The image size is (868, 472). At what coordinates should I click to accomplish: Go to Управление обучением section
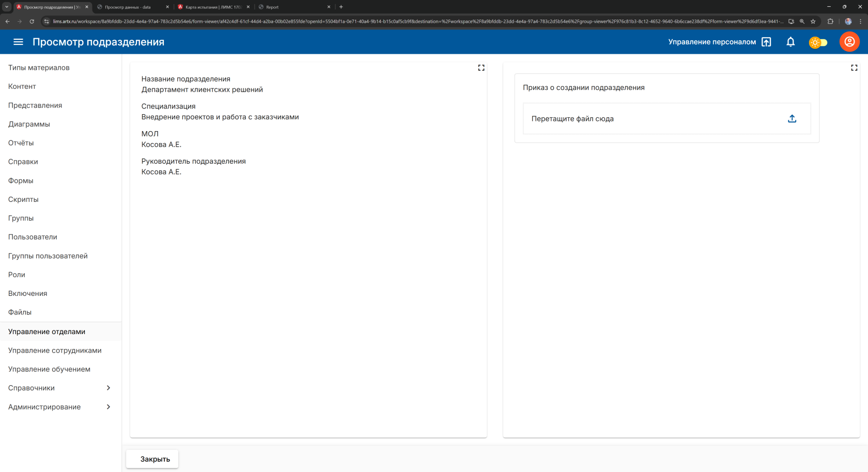click(x=49, y=369)
